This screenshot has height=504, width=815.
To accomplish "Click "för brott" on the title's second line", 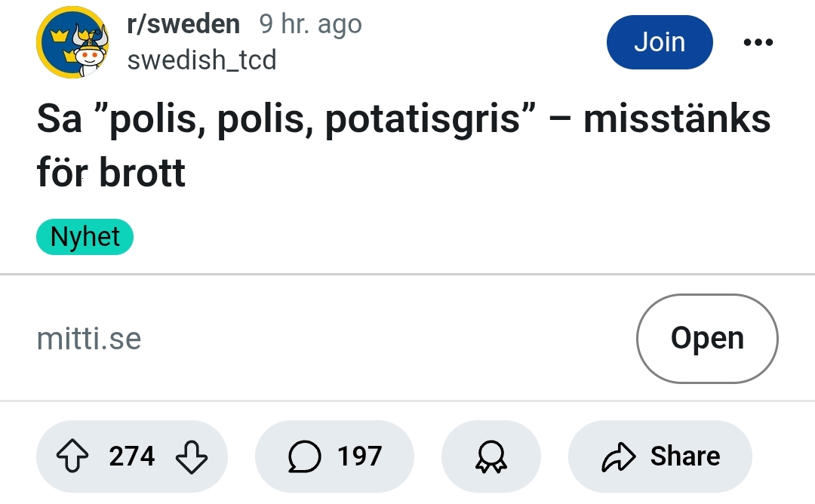I will pos(111,174).
